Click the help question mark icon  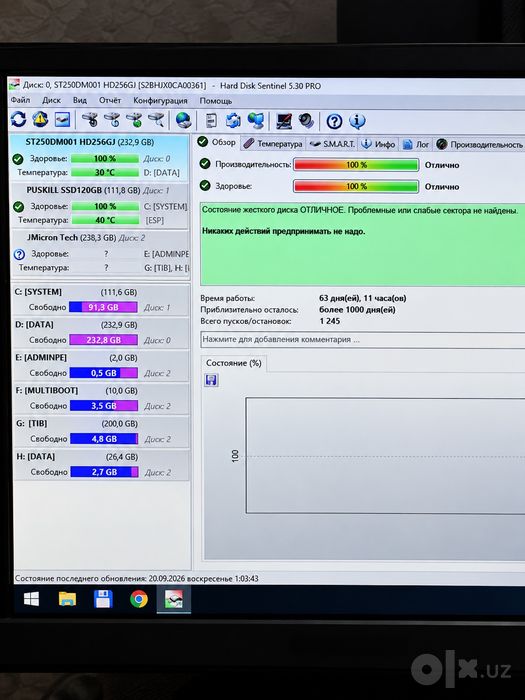[334, 121]
